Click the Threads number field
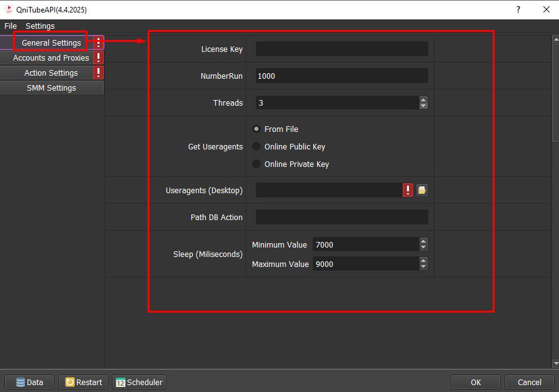Screen dimensions: 559x392 [338, 103]
